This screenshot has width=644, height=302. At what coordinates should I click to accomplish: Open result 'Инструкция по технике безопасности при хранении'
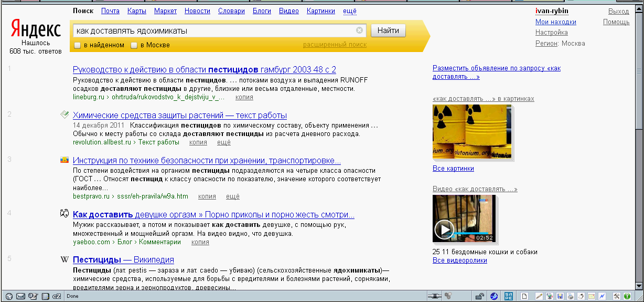point(207,160)
